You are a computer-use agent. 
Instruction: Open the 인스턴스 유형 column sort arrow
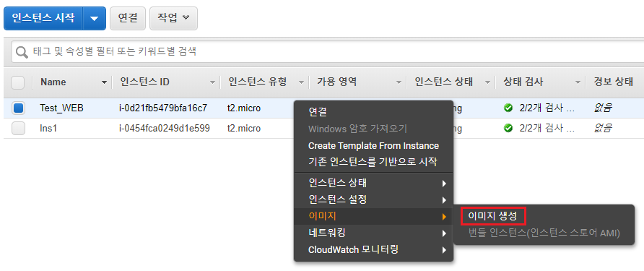click(301, 82)
